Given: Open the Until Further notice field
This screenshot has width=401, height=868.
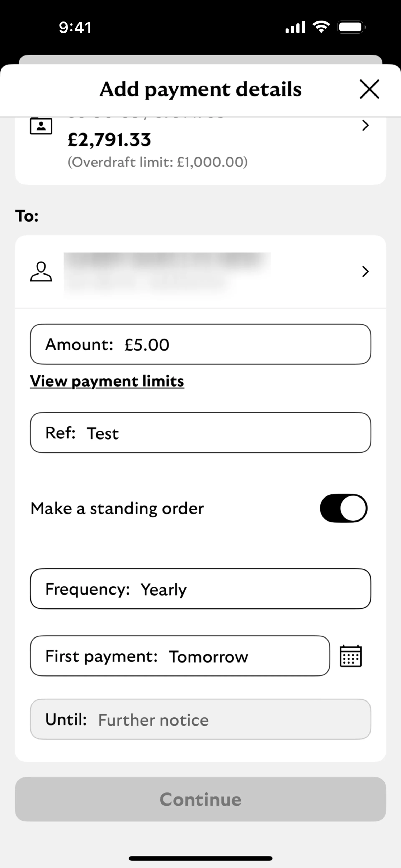Looking at the screenshot, I should coord(200,719).
